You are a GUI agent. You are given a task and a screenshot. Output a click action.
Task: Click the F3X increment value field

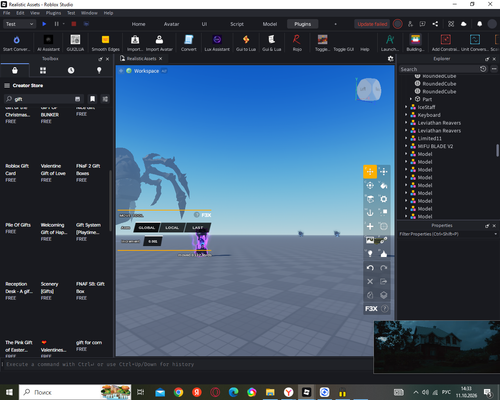click(x=153, y=241)
